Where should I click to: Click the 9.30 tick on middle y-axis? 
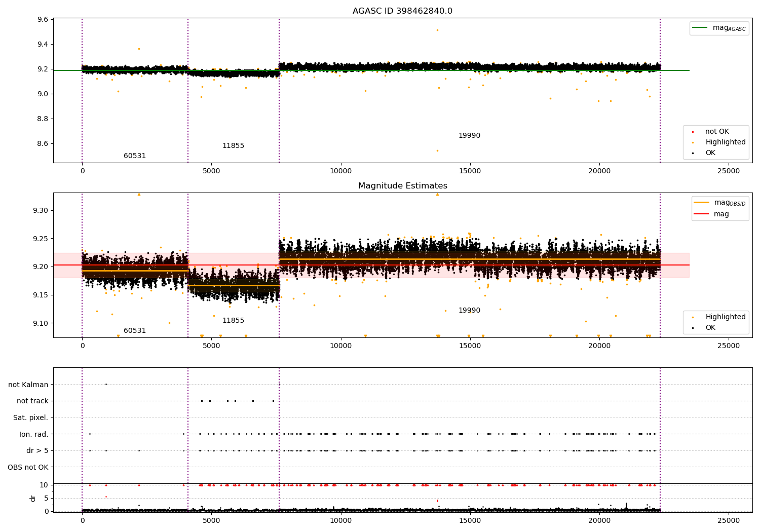click(41, 211)
